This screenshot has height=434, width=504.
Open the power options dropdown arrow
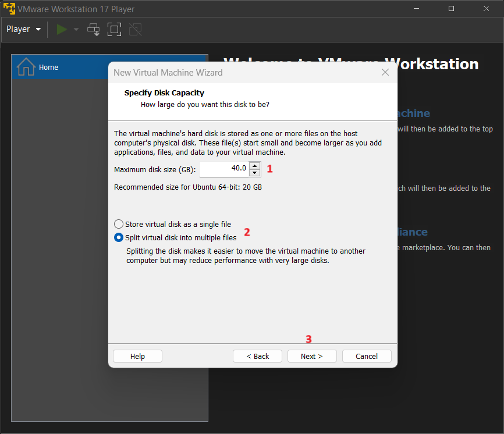click(x=76, y=30)
